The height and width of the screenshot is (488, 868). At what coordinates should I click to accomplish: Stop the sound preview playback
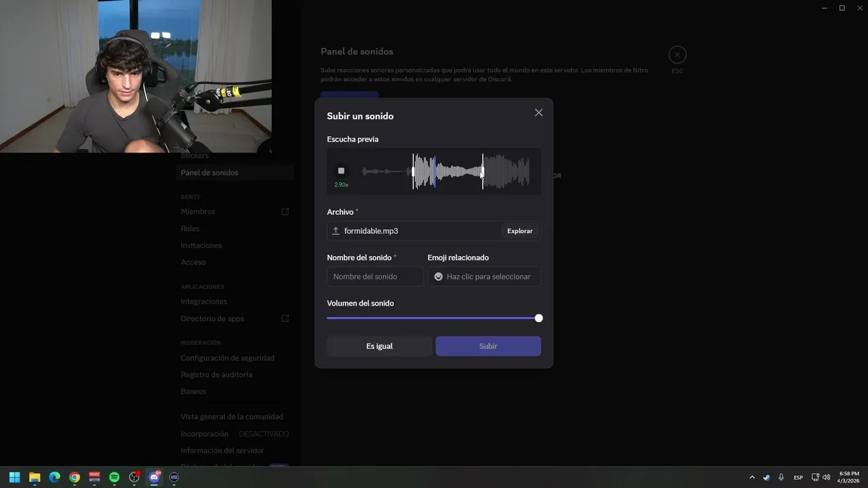341,171
